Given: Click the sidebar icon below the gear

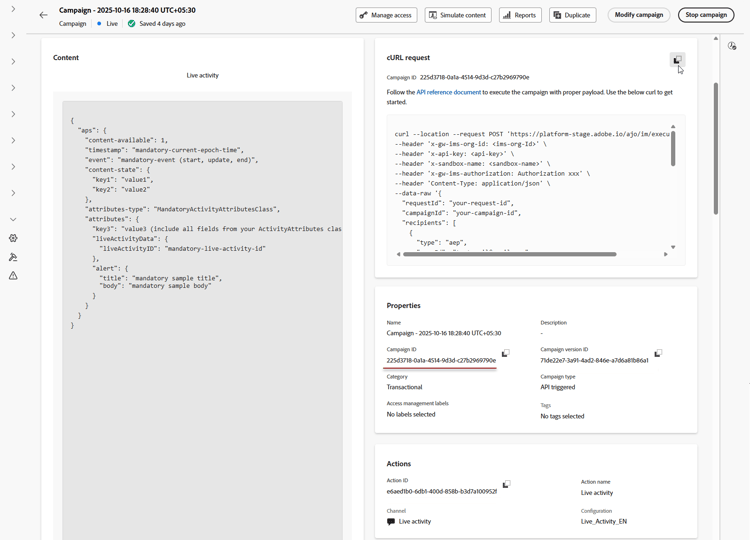Looking at the screenshot, I should (13, 257).
